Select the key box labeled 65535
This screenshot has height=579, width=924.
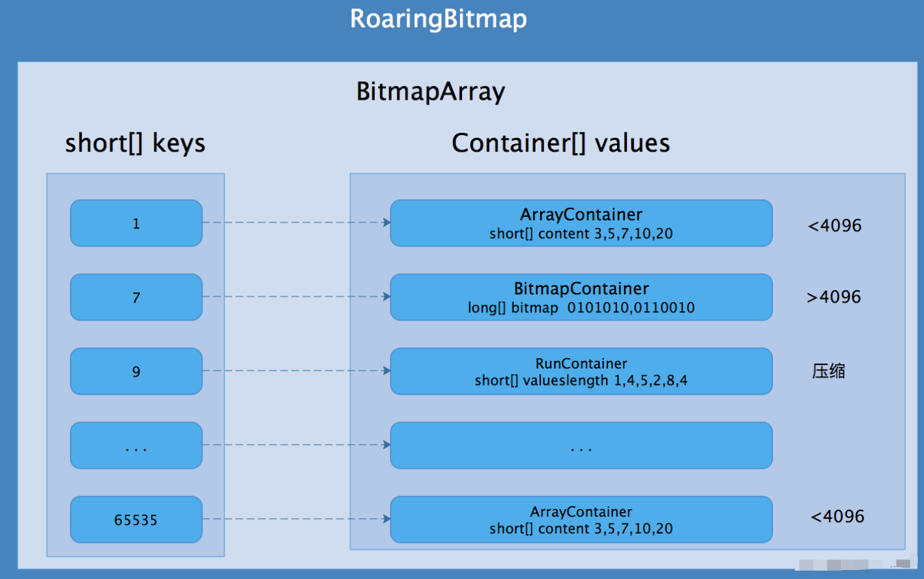coord(136,519)
